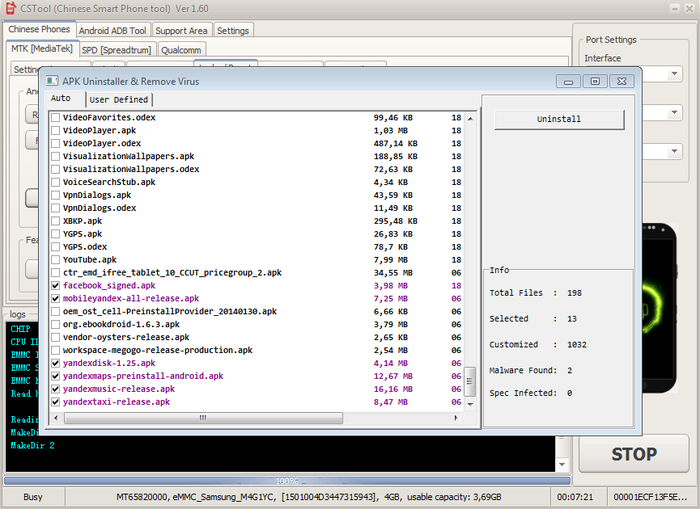
Task: Click the APK Uninstaller window icon
Action: click(52, 79)
